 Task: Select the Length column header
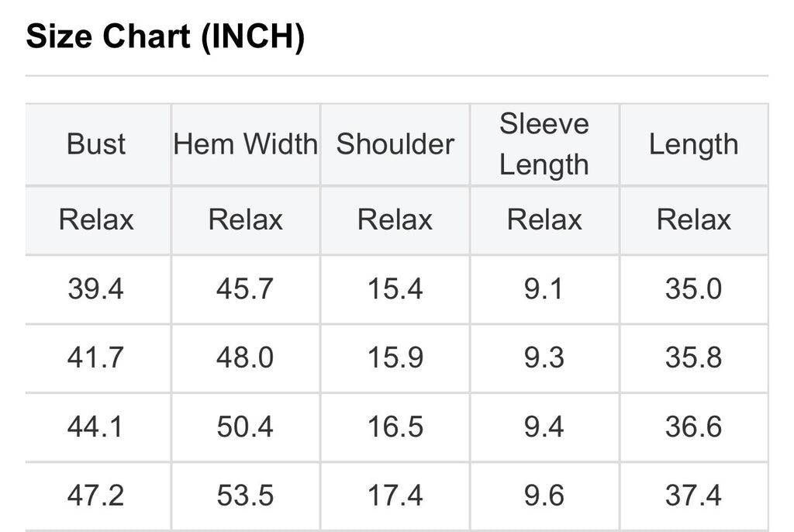pos(693,144)
